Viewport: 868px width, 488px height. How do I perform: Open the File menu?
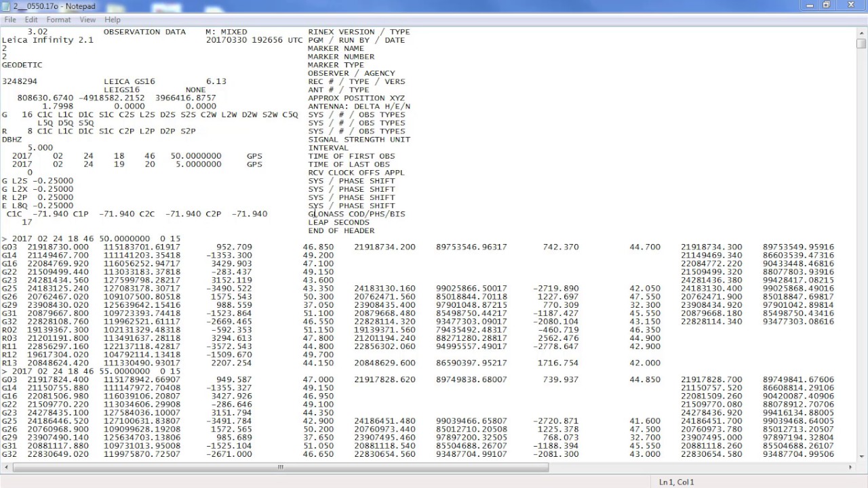tap(10, 20)
